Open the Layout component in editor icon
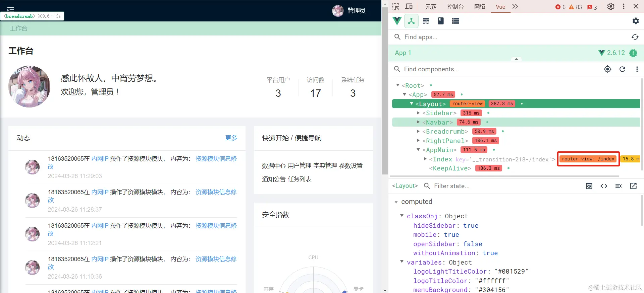644x293 pixels. pos(633,186)
